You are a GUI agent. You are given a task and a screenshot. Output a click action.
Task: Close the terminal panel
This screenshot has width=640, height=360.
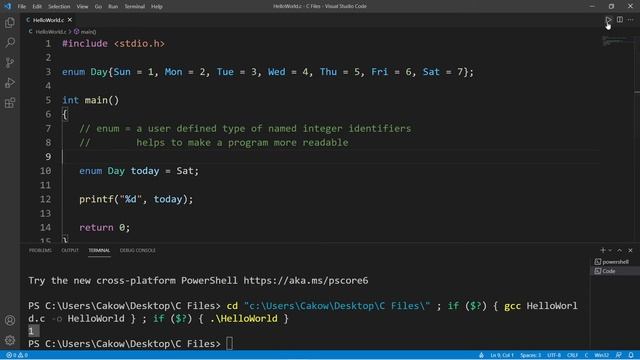click(630, 250)
